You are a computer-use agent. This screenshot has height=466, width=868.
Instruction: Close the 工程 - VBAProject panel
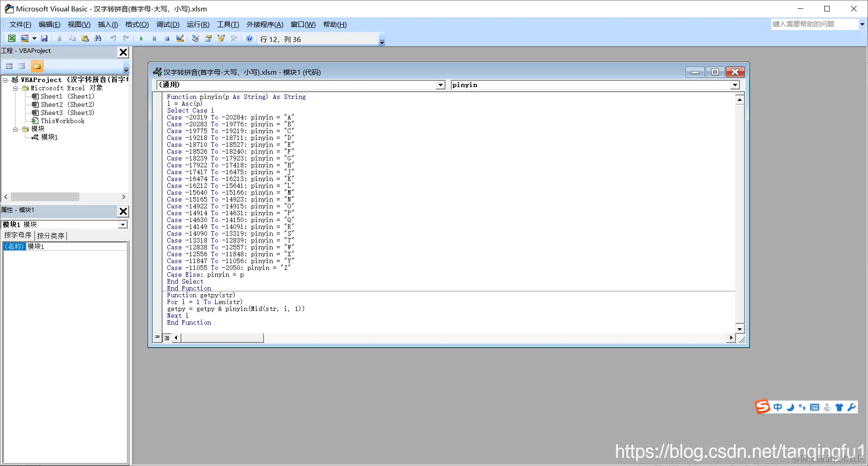[x=123, y=52]
